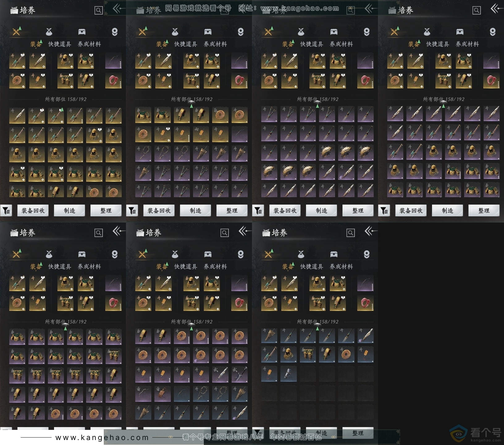This screenshot has height=445, width=504.
Task: Select the pouch category icon in the top-left panel
Action: point(49,32)
